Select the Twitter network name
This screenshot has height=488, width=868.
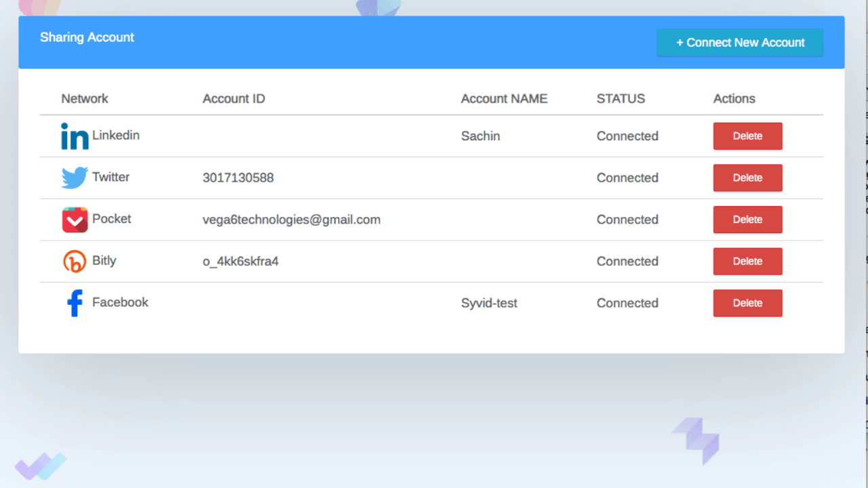pos(111,177)
